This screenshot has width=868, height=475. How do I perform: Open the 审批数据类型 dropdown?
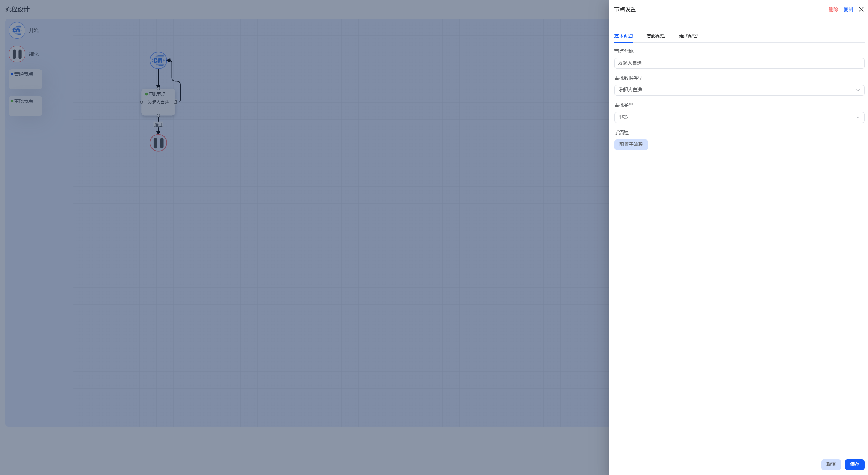739,90
